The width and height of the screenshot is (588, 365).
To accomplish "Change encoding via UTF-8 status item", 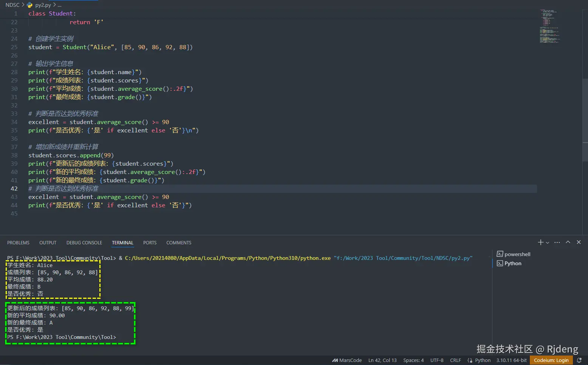I will [x=436, y=360].
